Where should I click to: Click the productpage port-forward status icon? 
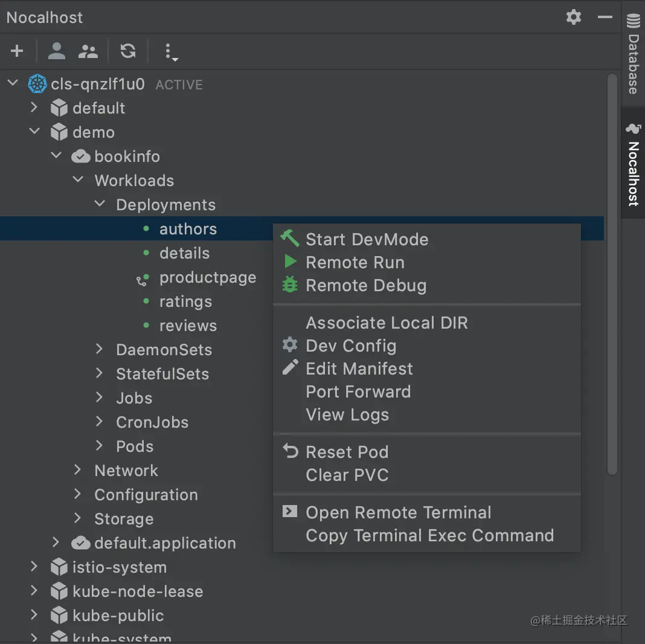pos(143,280)
